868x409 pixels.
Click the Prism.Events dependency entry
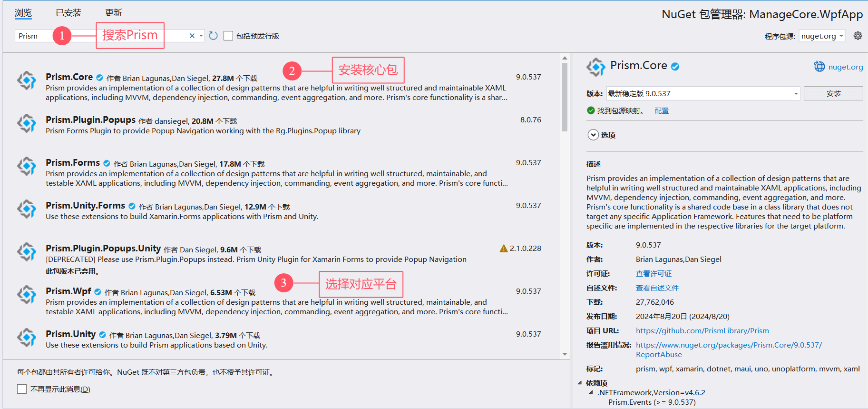pyautogui.click(x=652, y=402)
